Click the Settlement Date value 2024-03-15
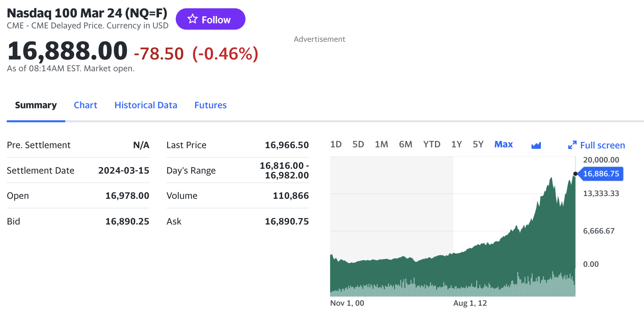The image size is (644, 314). pos(124,170)
